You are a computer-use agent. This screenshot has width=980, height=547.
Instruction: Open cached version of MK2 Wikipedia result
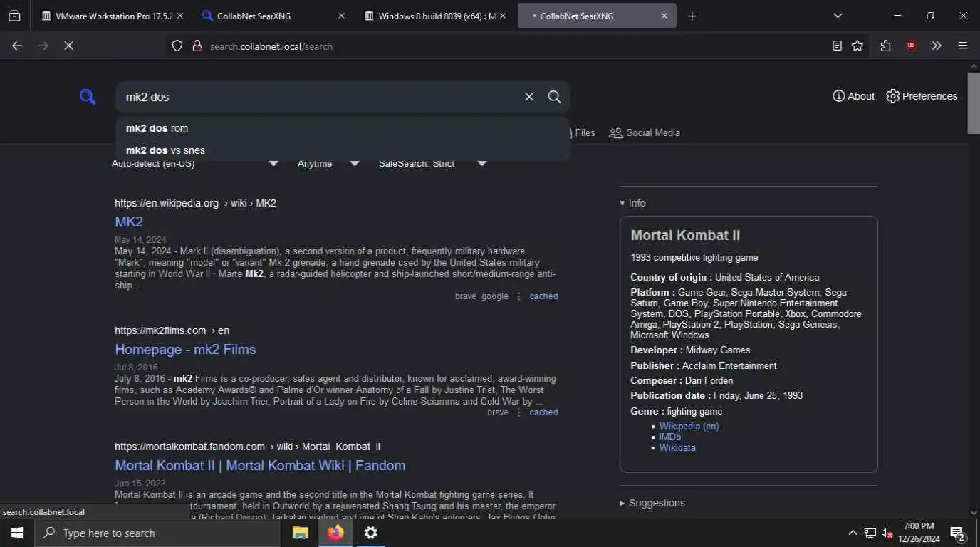click(543, 296)
